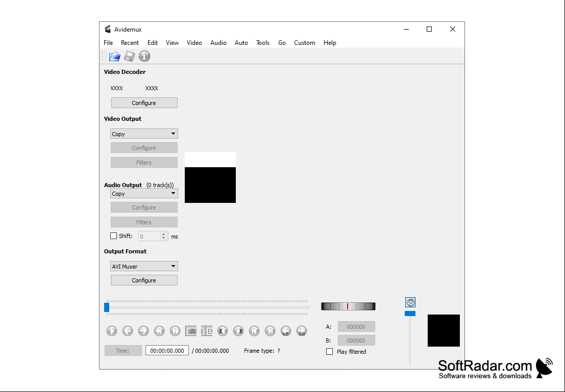The height and width of the screenshot is (392, 565).
Task: Open the Custom menu
Action: pos(305,42)
